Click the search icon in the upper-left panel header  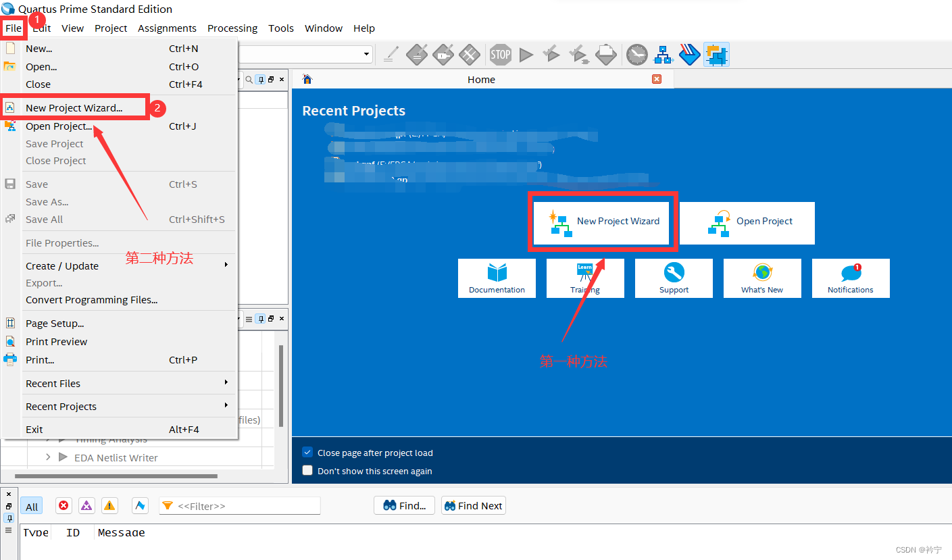coord(249,80)
